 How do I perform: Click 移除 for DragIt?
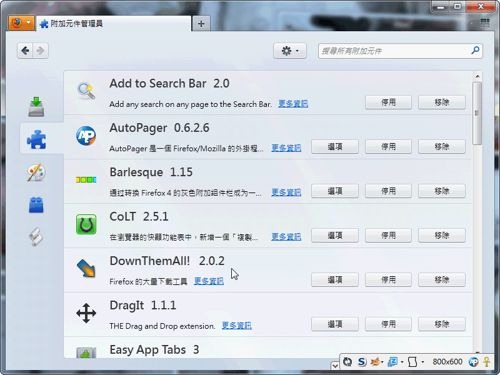click(442, 324)
